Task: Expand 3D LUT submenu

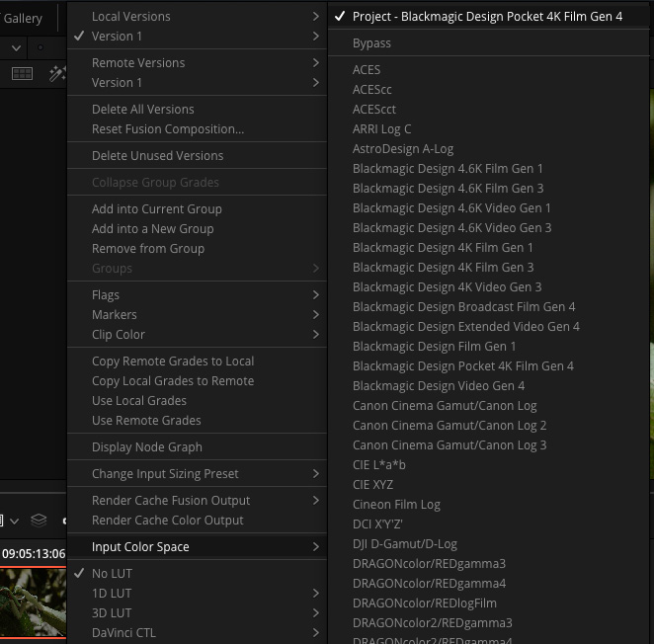Action: (x=197, y=613)
